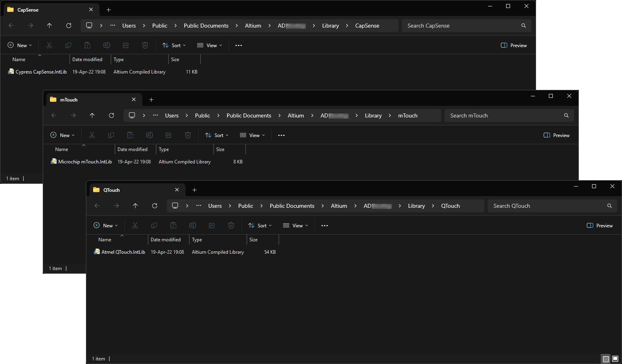Open Sort dropdown in mTouch window
This screenshot has width=622, height=364.
click(217, 135)
